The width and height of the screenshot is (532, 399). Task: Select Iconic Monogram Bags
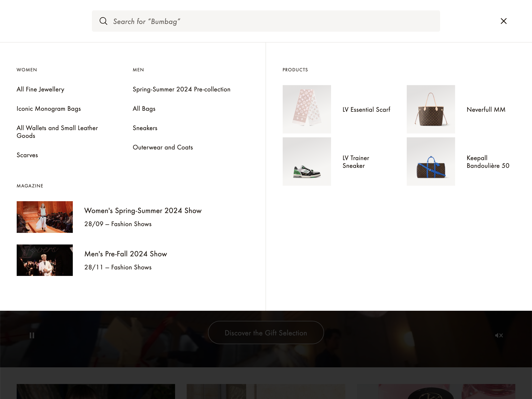click(x=49, y=109)
